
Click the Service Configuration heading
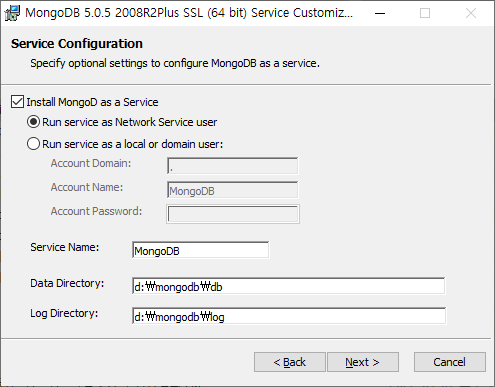click(x=77, y=44)
